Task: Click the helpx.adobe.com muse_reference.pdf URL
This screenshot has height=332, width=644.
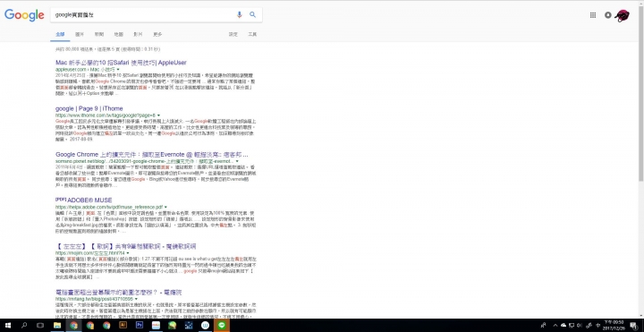Action: pos(109,207)
